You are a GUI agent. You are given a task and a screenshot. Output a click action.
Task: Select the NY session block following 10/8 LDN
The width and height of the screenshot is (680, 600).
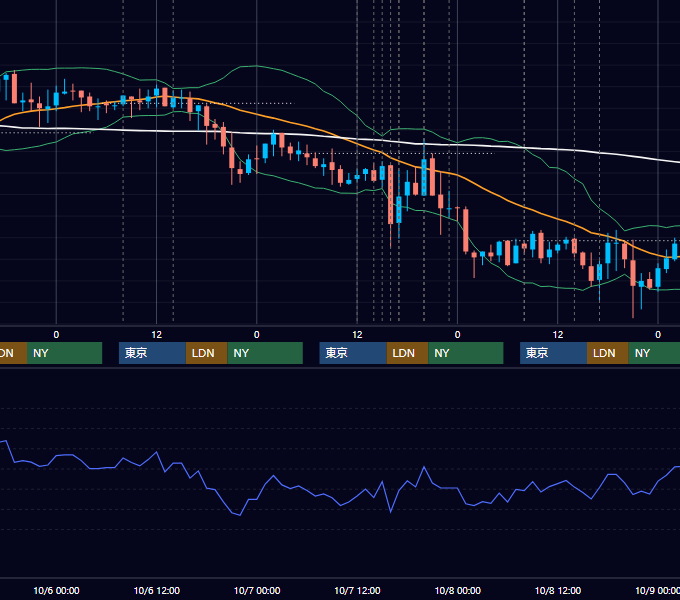coord(654,353)
